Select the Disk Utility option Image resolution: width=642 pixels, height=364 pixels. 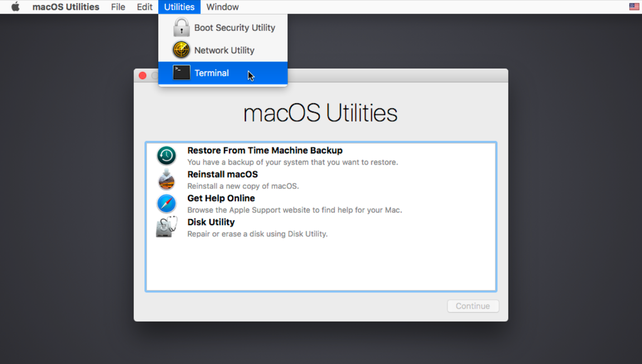[321, 227]
